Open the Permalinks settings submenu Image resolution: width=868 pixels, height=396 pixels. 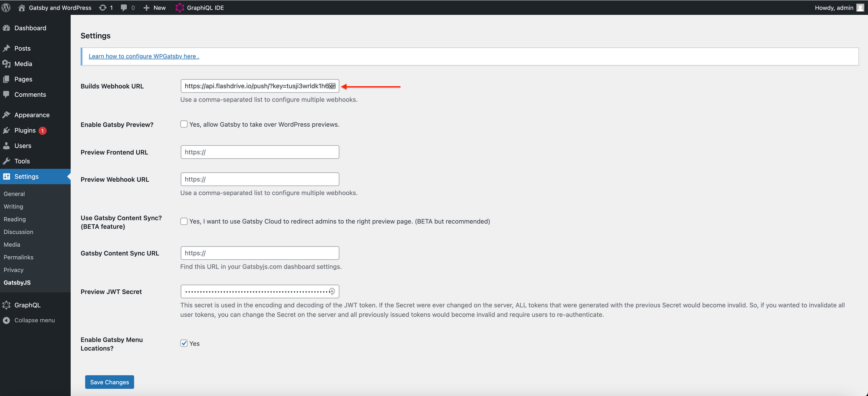(18, 257)
